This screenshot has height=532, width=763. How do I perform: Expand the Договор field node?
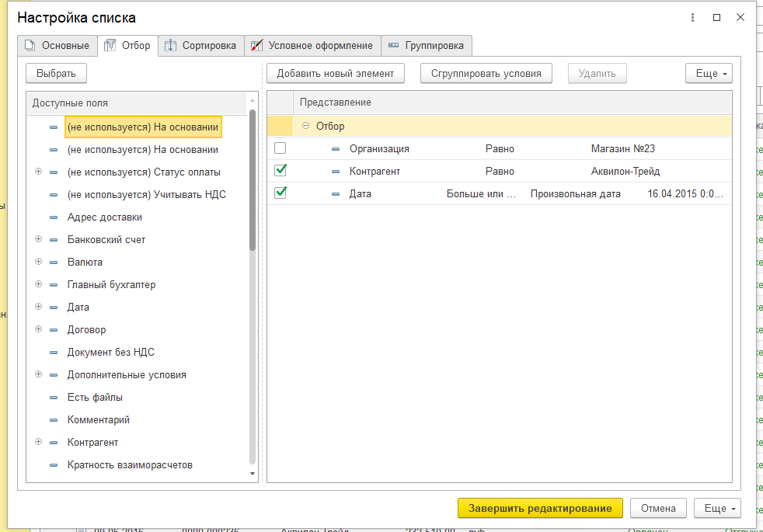[x=38, y=329]
